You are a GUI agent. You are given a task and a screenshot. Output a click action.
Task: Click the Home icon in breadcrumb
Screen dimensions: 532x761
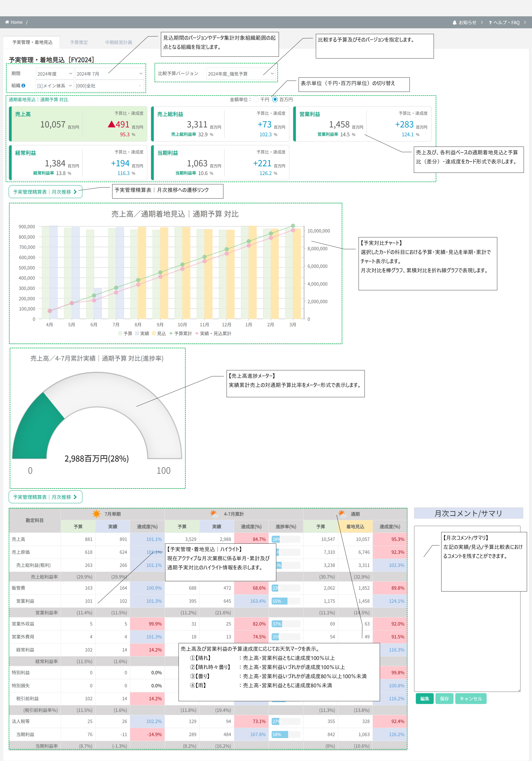[x=7, y=22]
